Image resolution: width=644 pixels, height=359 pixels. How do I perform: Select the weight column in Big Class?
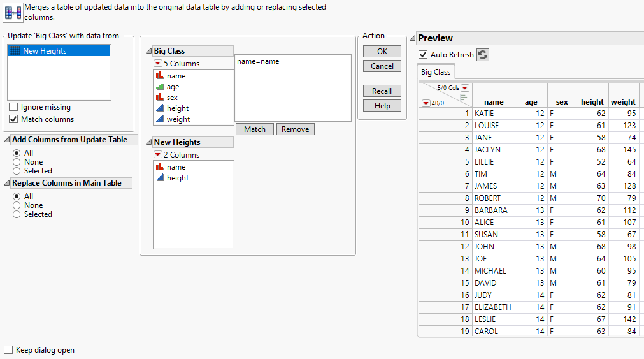coord(178,119)
